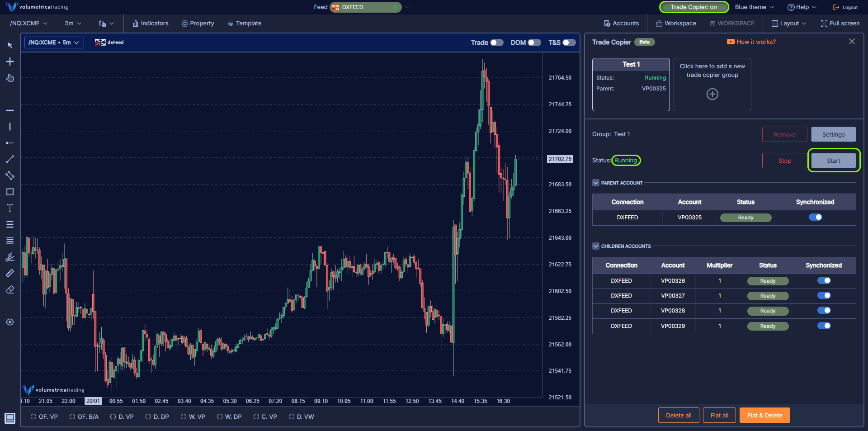Select the multi-point polyline tool

(10, 175)
